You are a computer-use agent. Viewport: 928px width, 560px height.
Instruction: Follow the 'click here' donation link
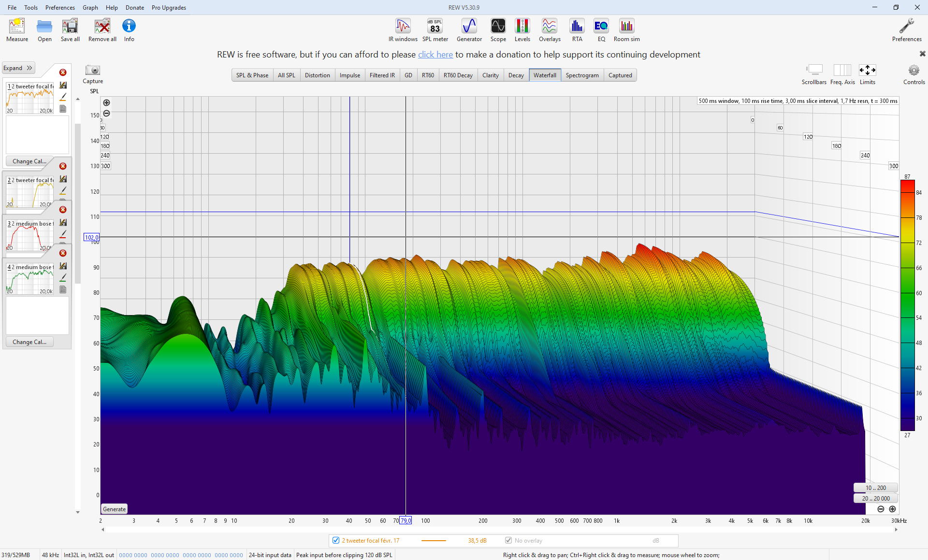(x=435, y=55)
